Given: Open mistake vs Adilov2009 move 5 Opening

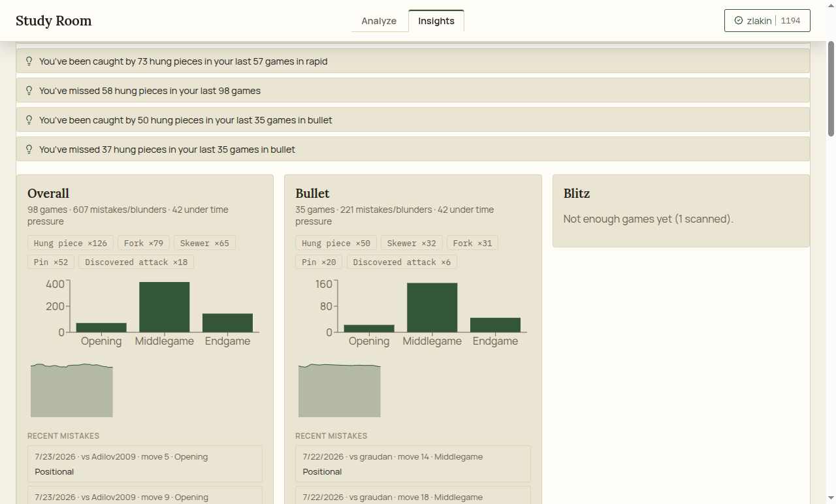Looking at the screenshot, I should click(x=145, y=464).
